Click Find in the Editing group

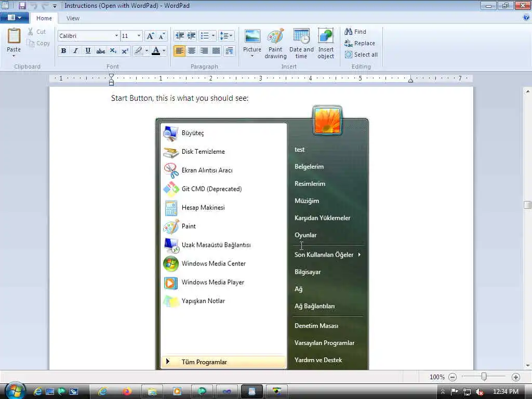(x=355, y=32)
